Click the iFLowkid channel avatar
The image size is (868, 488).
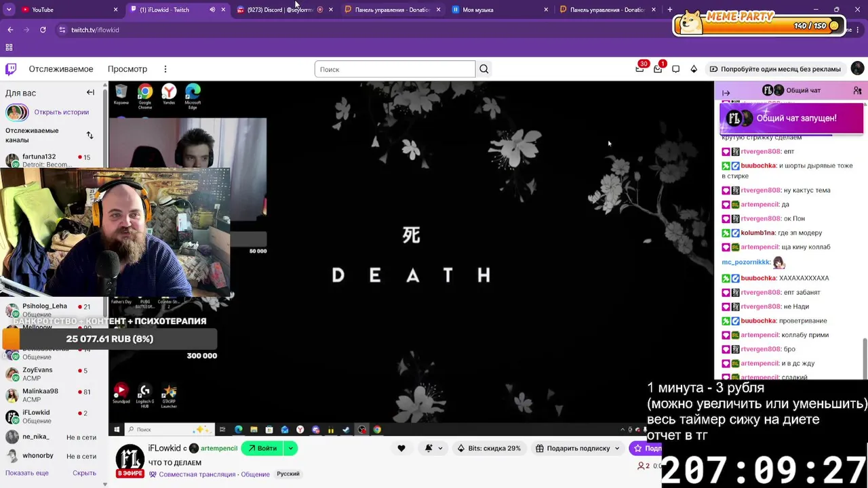[130, 459]
